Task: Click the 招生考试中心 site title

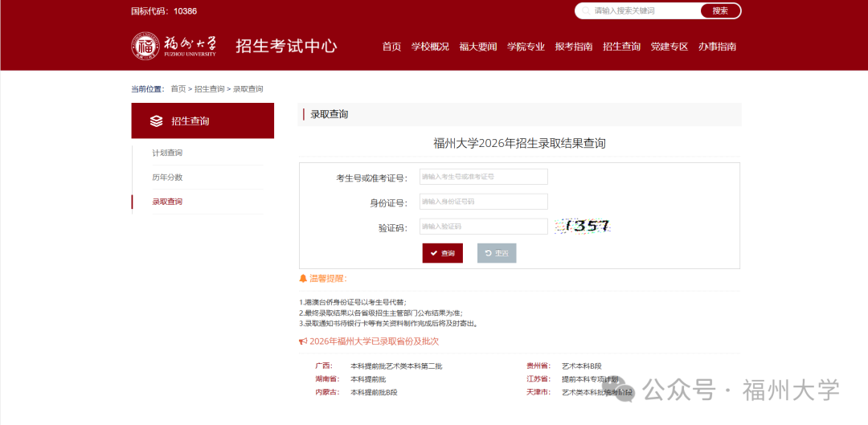Action: coord(286,46)
